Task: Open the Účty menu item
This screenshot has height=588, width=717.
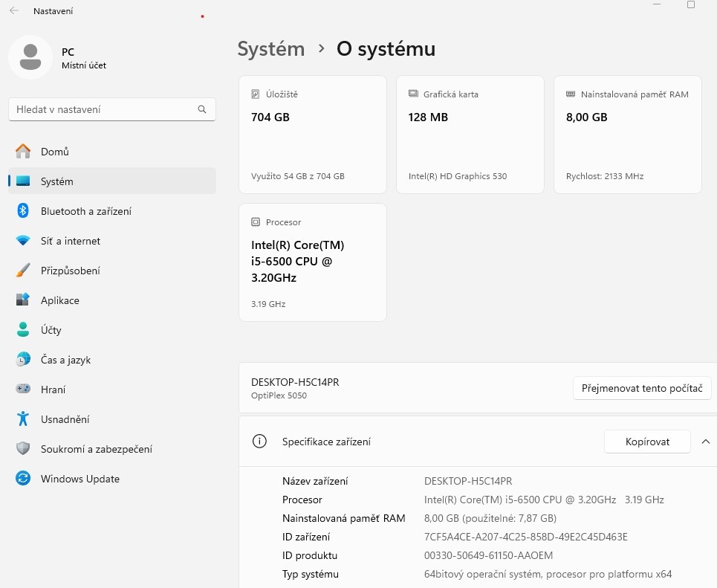Action: pos(51,330)
